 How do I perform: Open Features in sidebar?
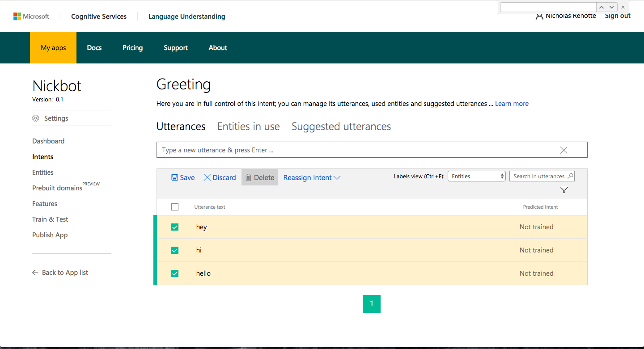(45, 204)
